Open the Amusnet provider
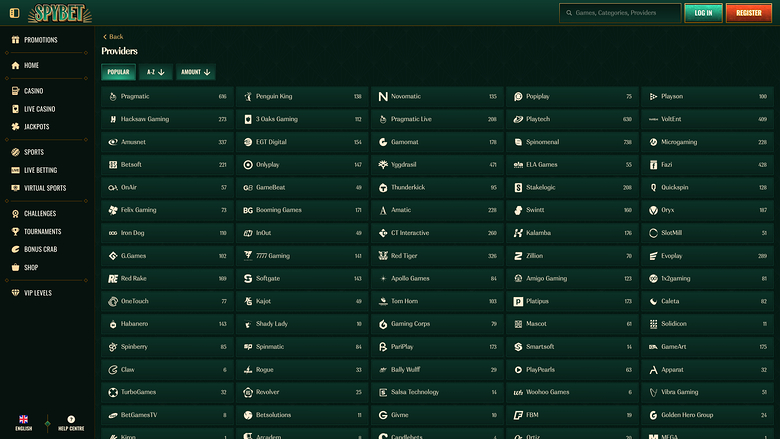The height and width of the screenshot is (439, 780). [167, 142]
